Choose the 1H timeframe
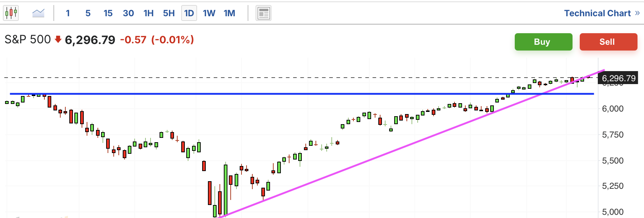 pyautogui.click(x=148, y=13)
